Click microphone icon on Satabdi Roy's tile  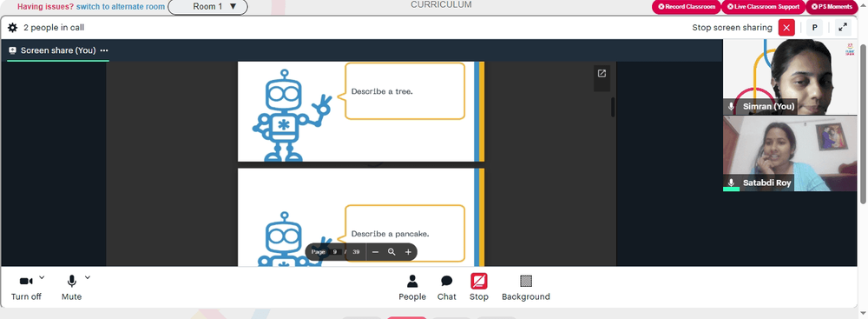[x=731, y=183]
